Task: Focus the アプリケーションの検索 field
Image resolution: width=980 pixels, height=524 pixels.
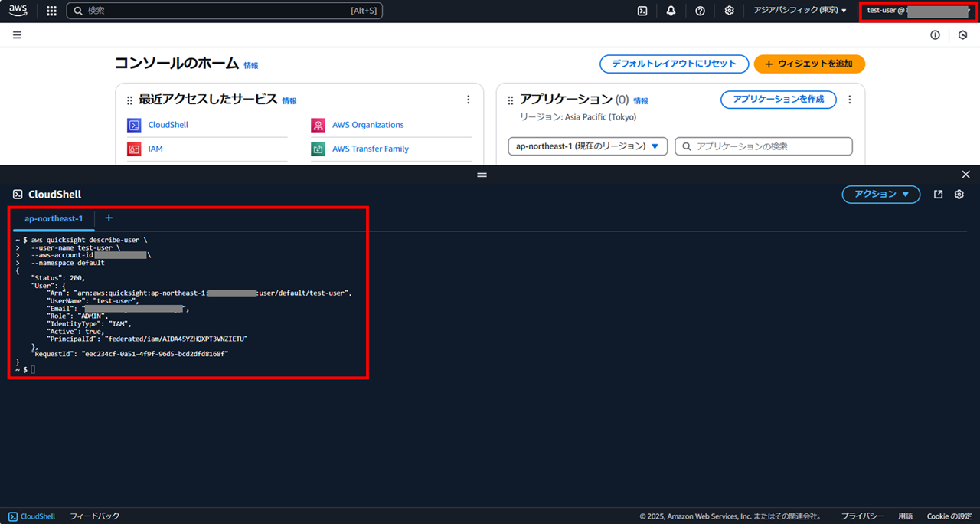Action: [763, 146]
